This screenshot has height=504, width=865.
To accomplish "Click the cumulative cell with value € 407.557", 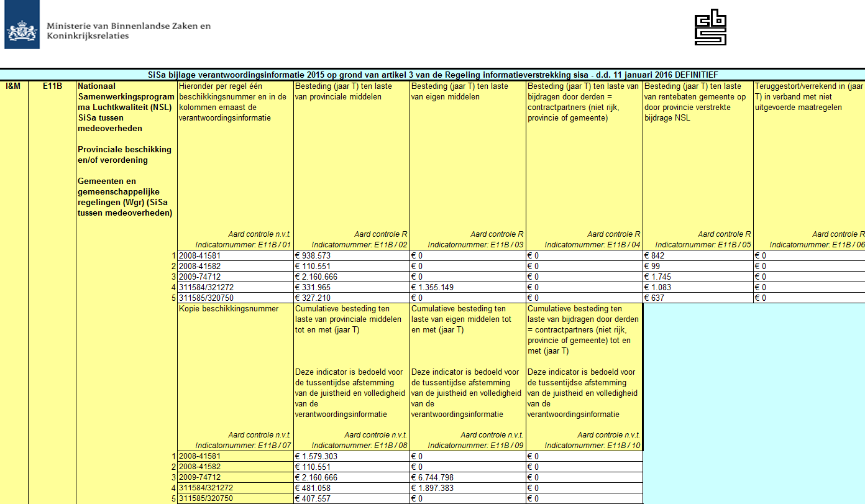I will click(x=352, y=498).
